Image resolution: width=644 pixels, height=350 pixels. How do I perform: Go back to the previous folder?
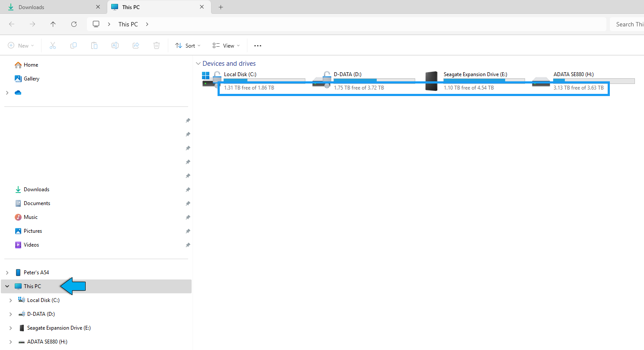[12, 24]
